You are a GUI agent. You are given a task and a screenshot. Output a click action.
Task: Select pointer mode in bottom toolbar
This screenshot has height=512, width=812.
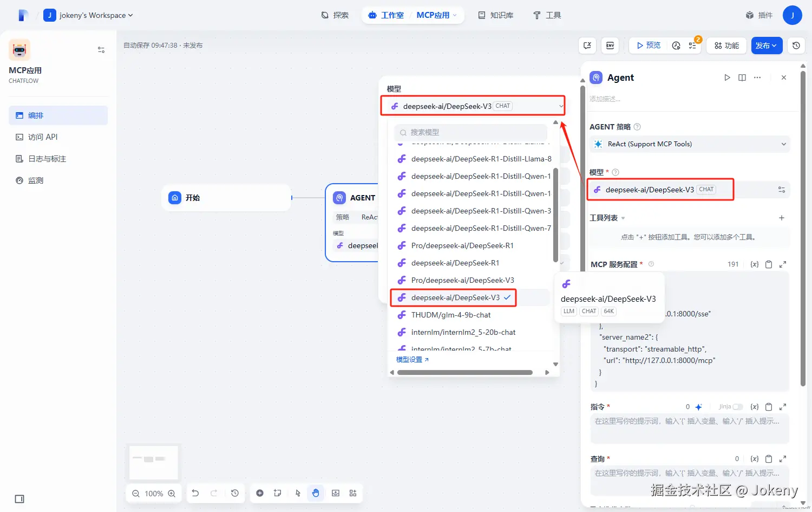(x=298, y=493)
